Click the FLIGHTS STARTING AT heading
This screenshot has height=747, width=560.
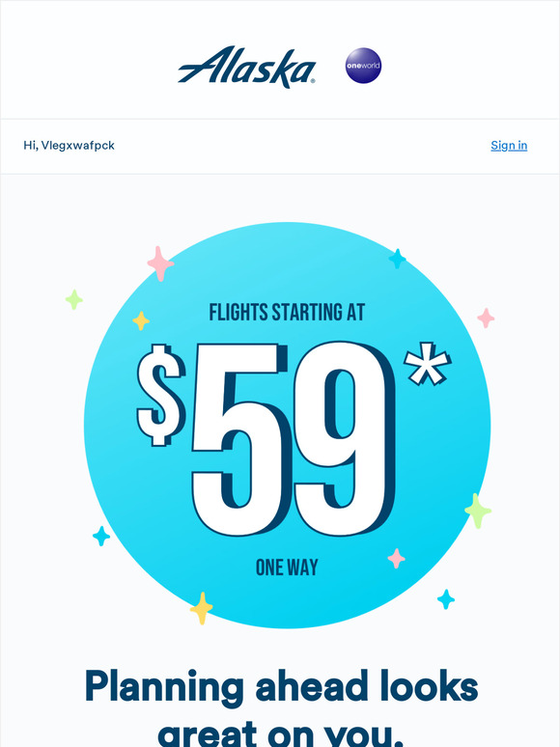pos(287,313)
